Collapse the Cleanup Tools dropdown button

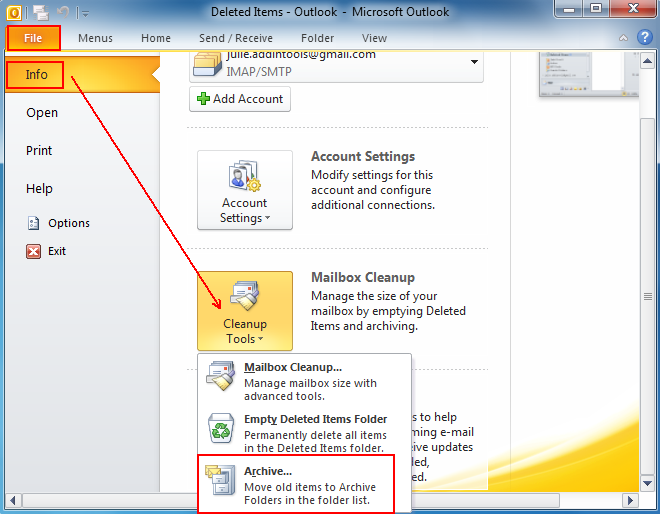(x=244, y=311)
